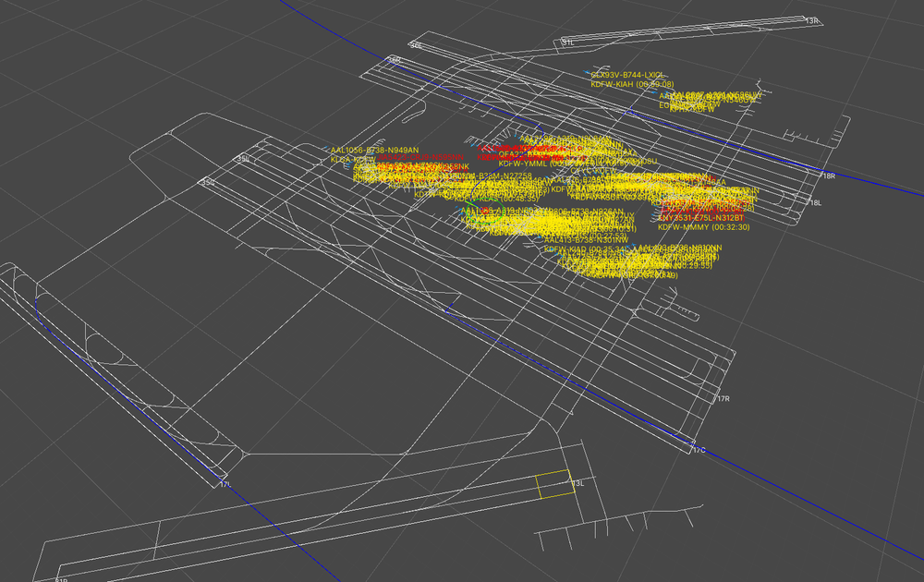Select the yellow rectangle near runway 13L
This screenshot has height=582, width=924.
pos(554,486)
